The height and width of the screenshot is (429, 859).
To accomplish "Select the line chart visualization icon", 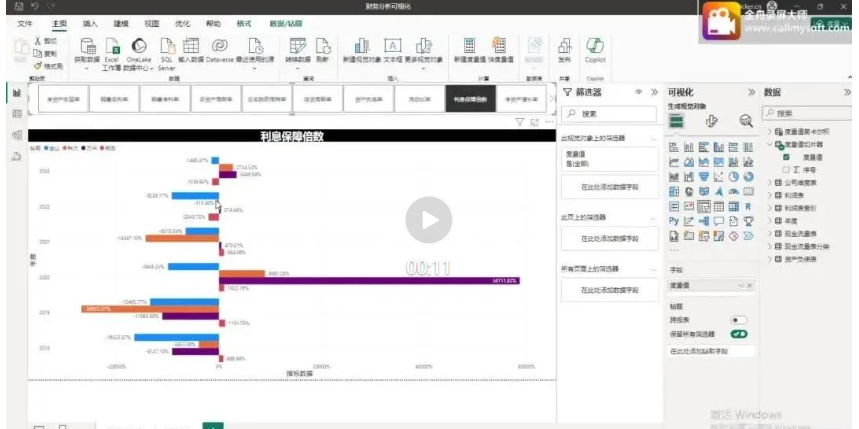I will 674,162.
